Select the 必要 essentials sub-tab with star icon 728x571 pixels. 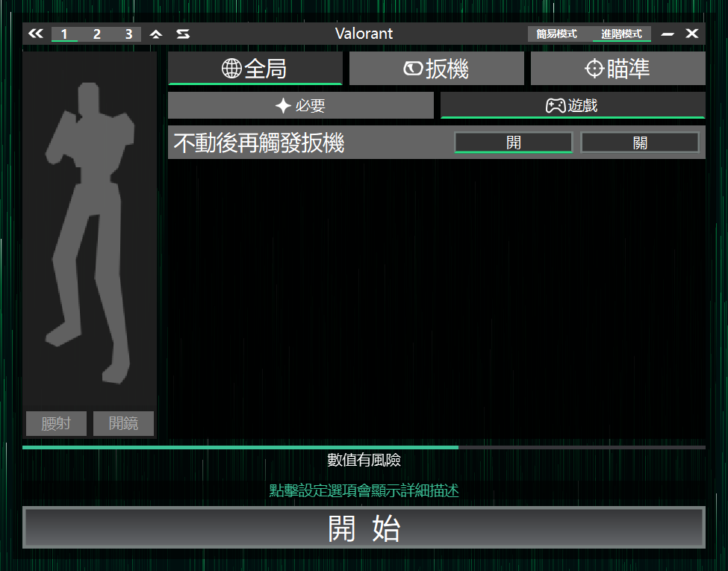click(300, 106)
